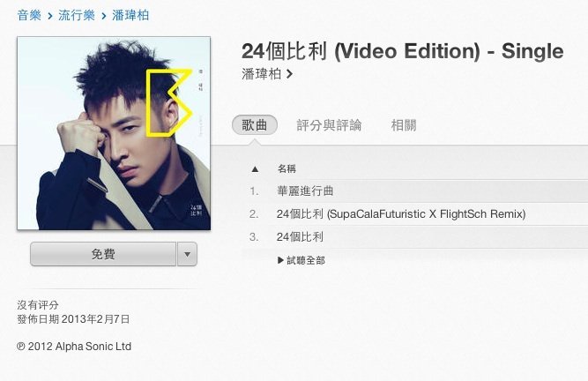Click the 免費 download button
Viewport: 588px width, 381px height.
103,254
